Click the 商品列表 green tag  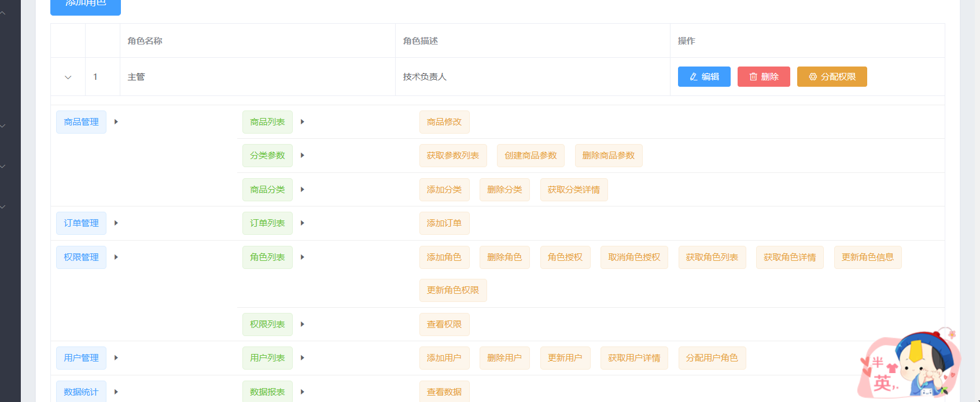click(267, 122)
